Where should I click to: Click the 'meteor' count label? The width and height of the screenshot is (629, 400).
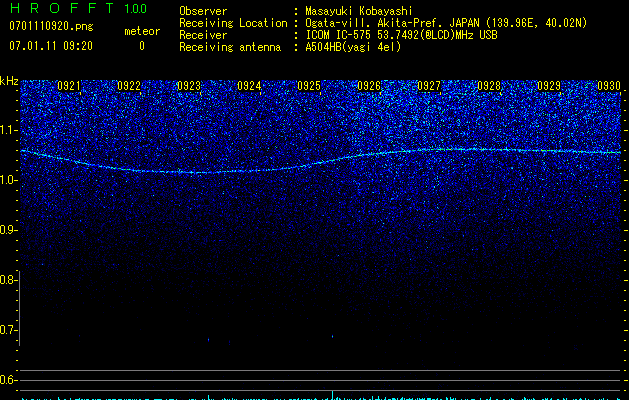pos(142,31)
